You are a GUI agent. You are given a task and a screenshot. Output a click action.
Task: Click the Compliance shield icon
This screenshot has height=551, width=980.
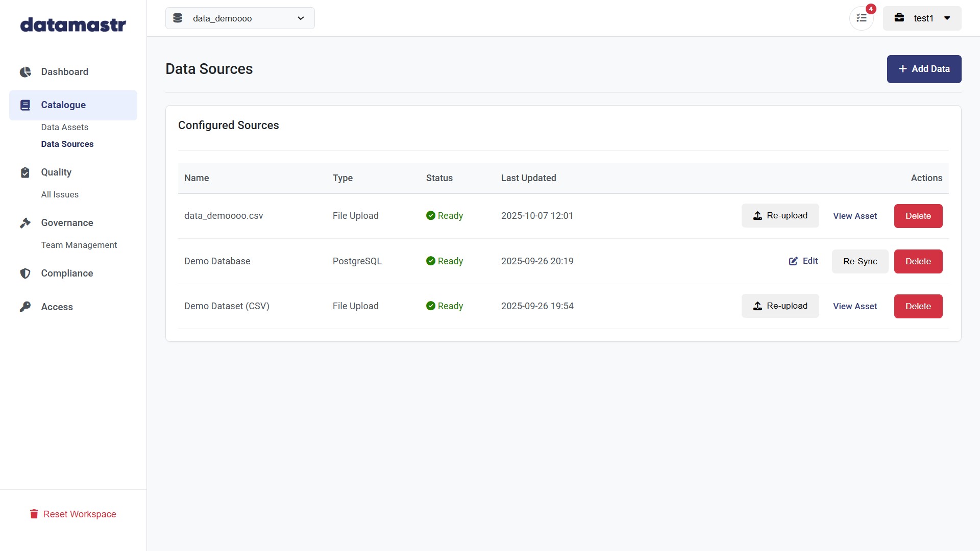click(x=25, y=273)
